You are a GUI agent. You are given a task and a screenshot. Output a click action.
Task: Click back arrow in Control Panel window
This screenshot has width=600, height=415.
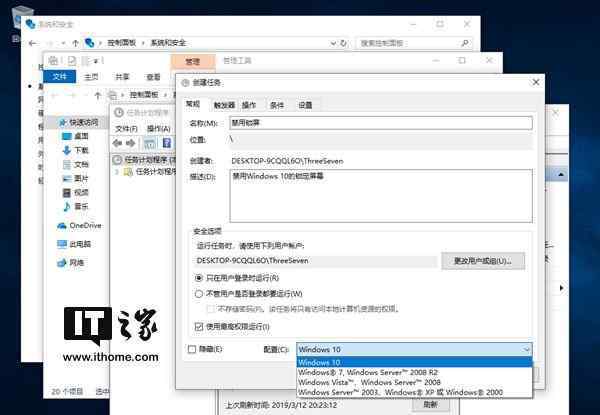point(33,43)
